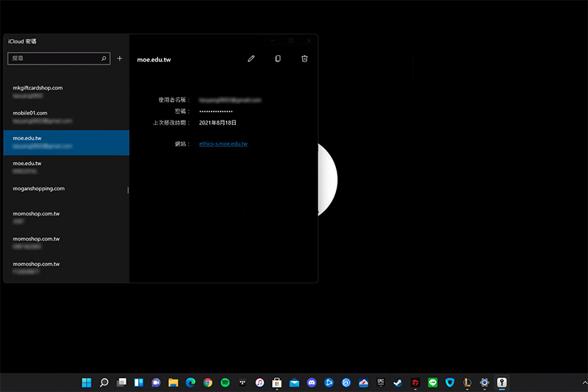Click the highlighted moe.edu.tw list entry
The width and height of the screenshot is (588, 392).
(65, 142)
